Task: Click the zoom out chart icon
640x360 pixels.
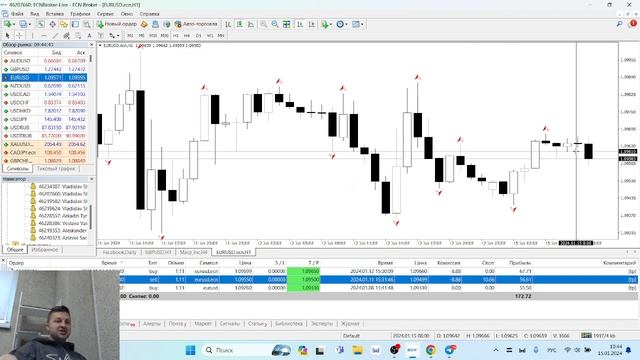Action: 275,24
